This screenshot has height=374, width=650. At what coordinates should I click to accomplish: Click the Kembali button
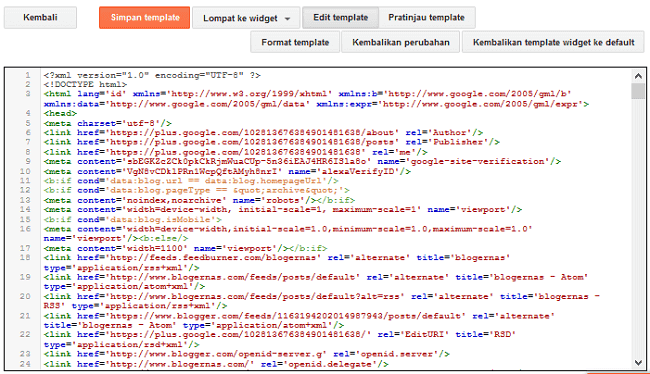click(x=40, y=17)
